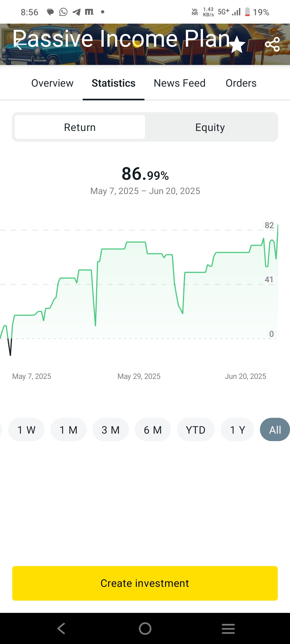Select the 1 Y time range
This screenshot has height=644, width=290.
(x=237, y=430)
